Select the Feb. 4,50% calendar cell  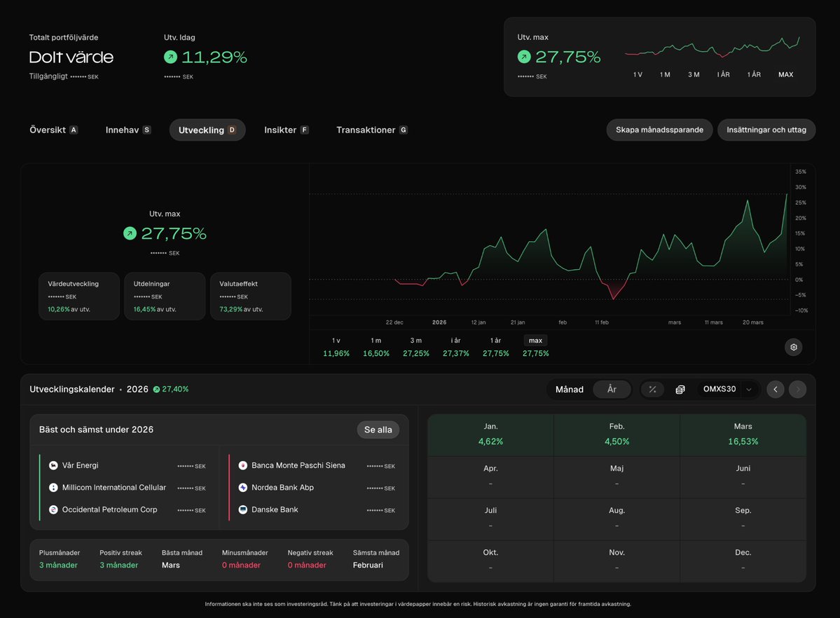tap(617, 434)
